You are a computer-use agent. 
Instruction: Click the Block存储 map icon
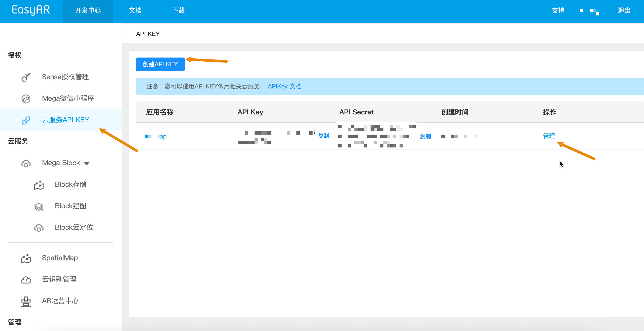[x=39, y=185]
